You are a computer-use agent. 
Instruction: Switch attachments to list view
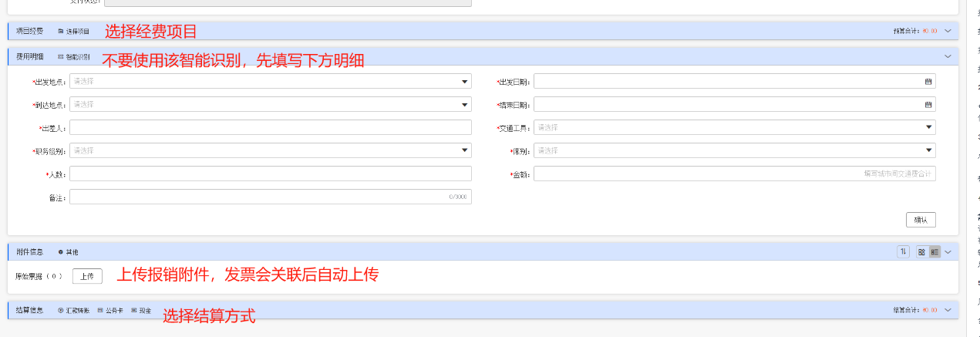pyautogui.click(x=935, y=251)
